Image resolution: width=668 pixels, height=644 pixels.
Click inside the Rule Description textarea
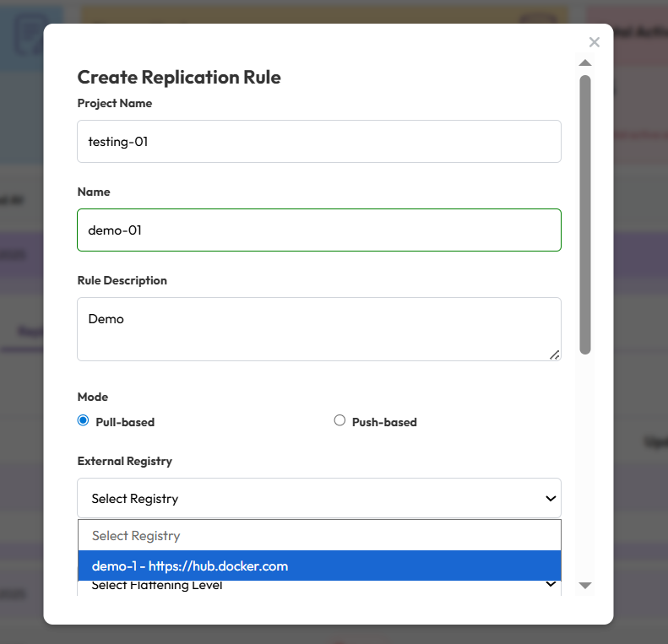pos(318,329)
